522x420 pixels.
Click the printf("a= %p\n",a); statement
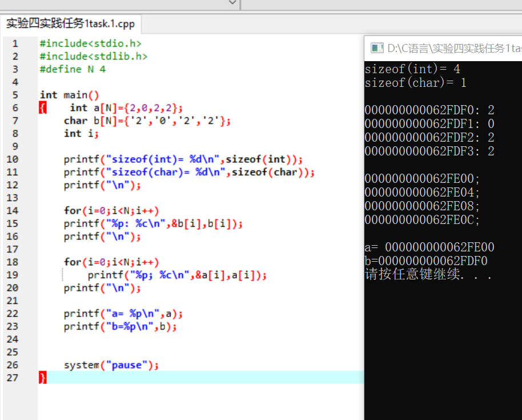[x=123, y=314]
